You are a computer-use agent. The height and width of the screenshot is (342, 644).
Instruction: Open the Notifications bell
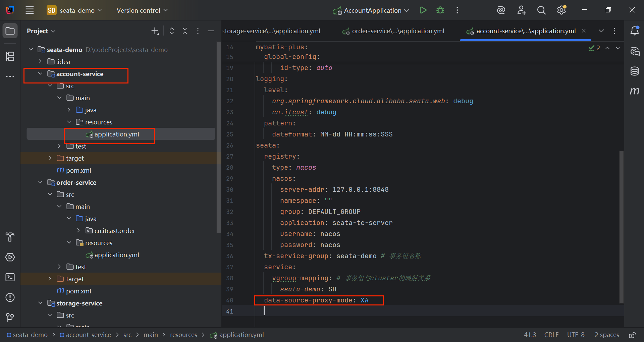(x=634, y=31)
